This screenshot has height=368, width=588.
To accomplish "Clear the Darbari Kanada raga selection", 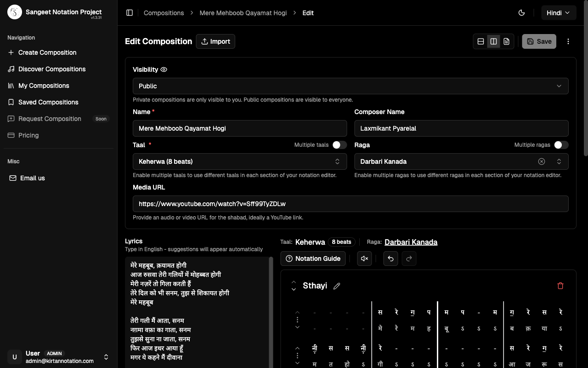I will pos(542,161).
